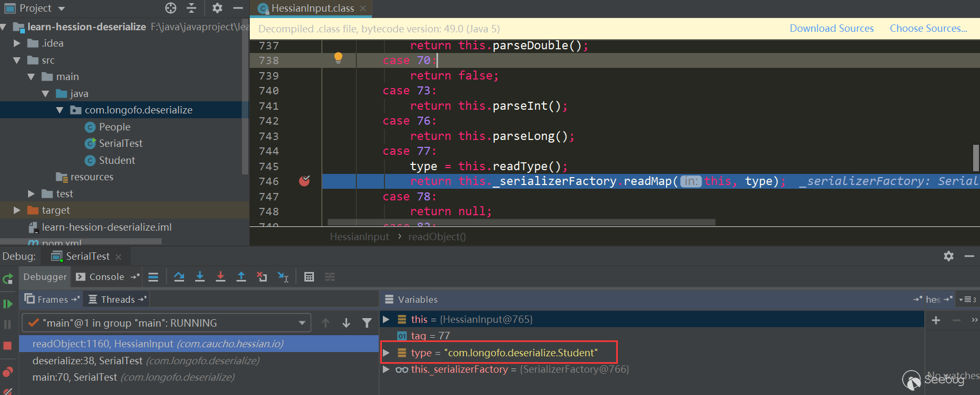Collapse the java folder arrow
This screenshot has height=395, width=980.
pos(46,93)
